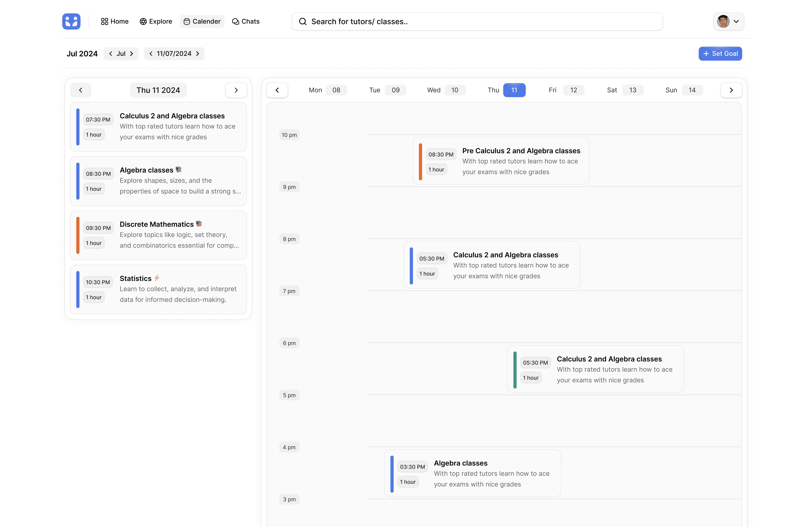Go to previous month with Jul left chevron

click(110, 54)
